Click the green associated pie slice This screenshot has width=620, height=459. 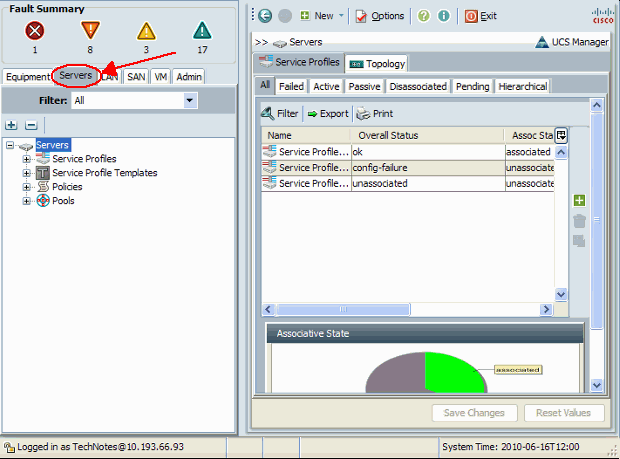tap(453, 374)
